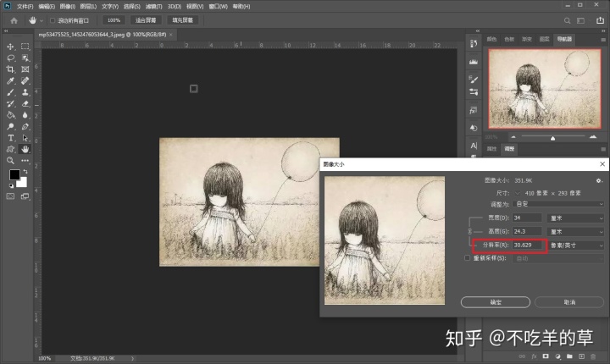This screenshot has width=610, height=364.
Task: Open the Fit To preset dropdown
Action: (x=558, y=204)
